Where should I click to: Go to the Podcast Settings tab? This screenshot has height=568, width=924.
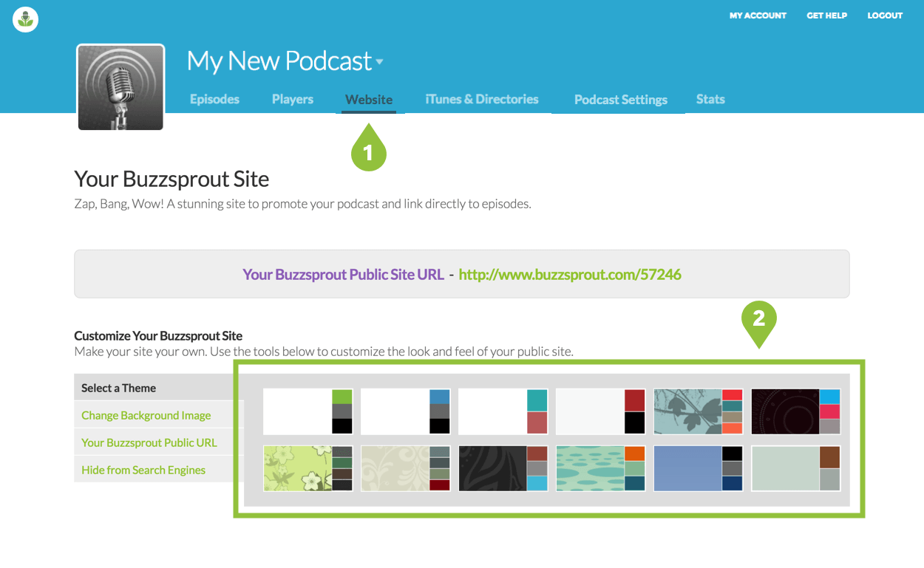pos(620,100)
